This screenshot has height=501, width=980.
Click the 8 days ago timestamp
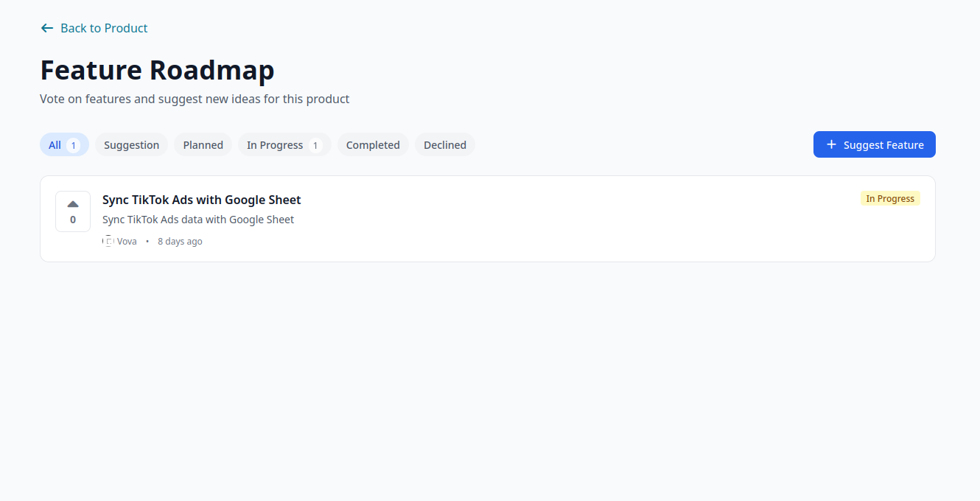(180, 241)
